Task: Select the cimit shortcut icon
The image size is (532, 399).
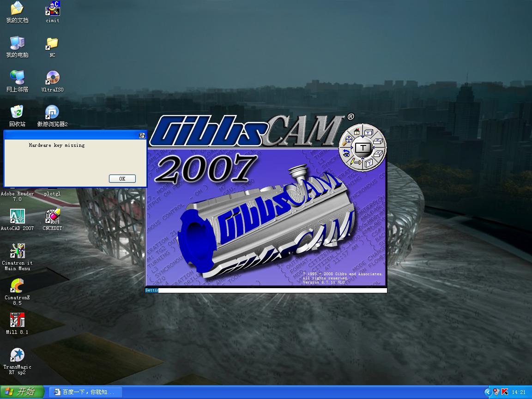Action: (52, 8)
